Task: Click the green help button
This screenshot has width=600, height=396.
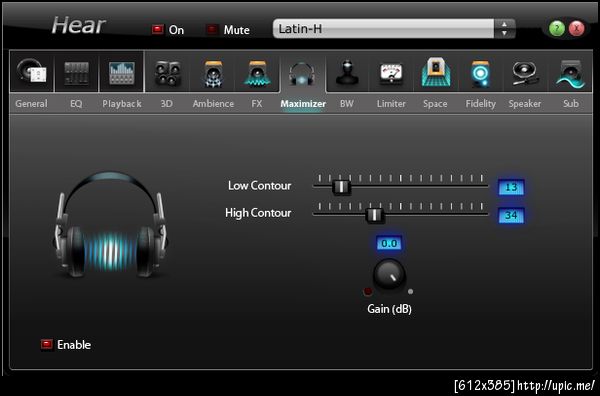Action: coord(557,28)
